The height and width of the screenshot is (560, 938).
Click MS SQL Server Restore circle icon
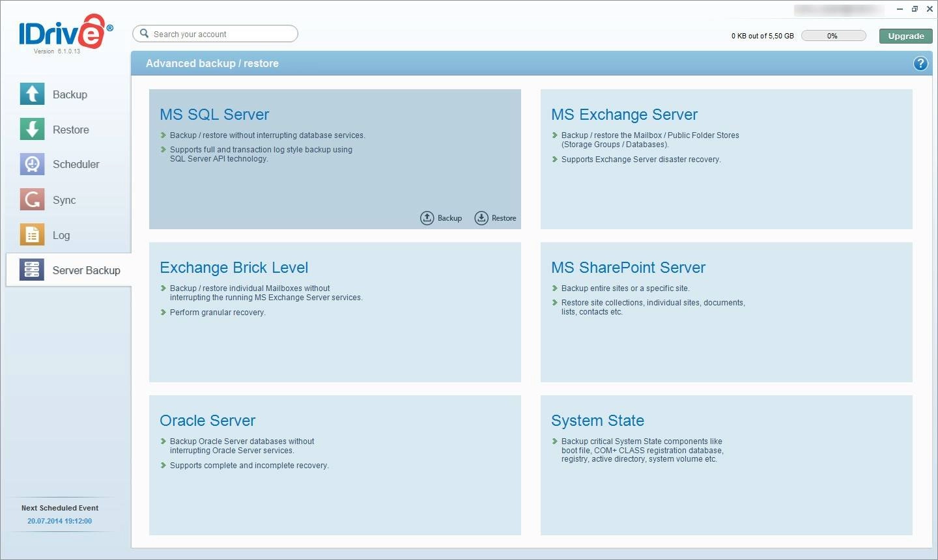(x=481, y=218)
